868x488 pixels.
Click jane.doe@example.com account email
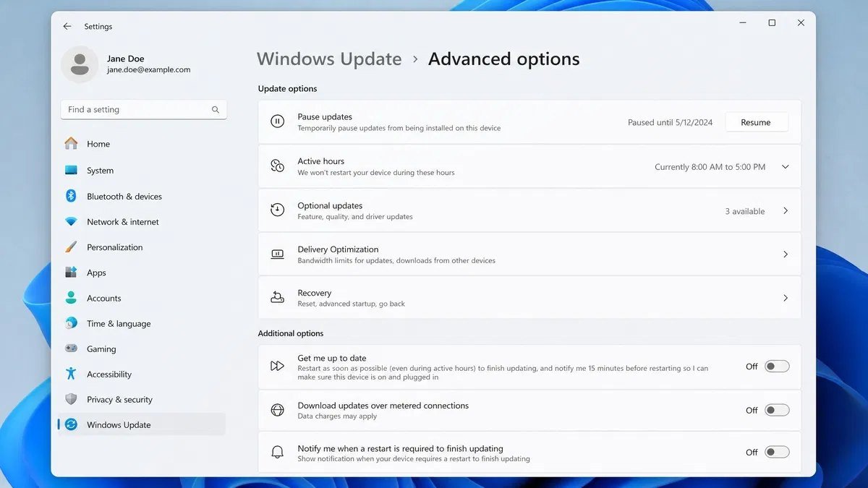coord(149,70)
